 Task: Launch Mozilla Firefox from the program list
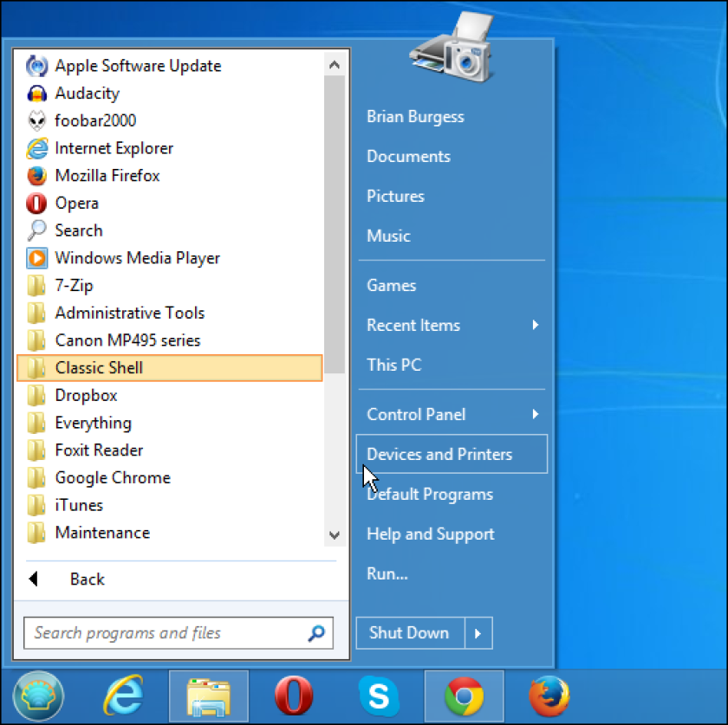click(x=170, y=176)
